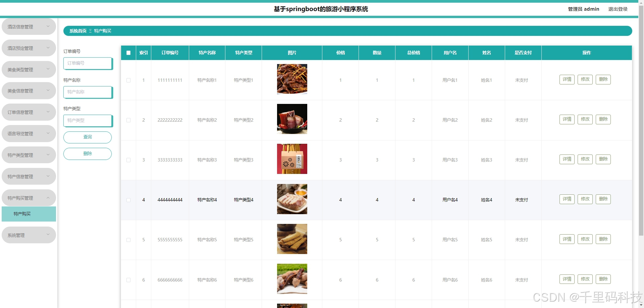Click the 未支付 status in 用户名4 row
This screenshot has width=644, height=308.
point(522,200)
